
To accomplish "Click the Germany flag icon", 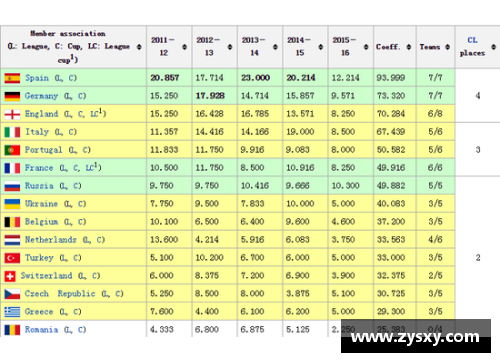I will pyautogui.click(x=12, y=96).
